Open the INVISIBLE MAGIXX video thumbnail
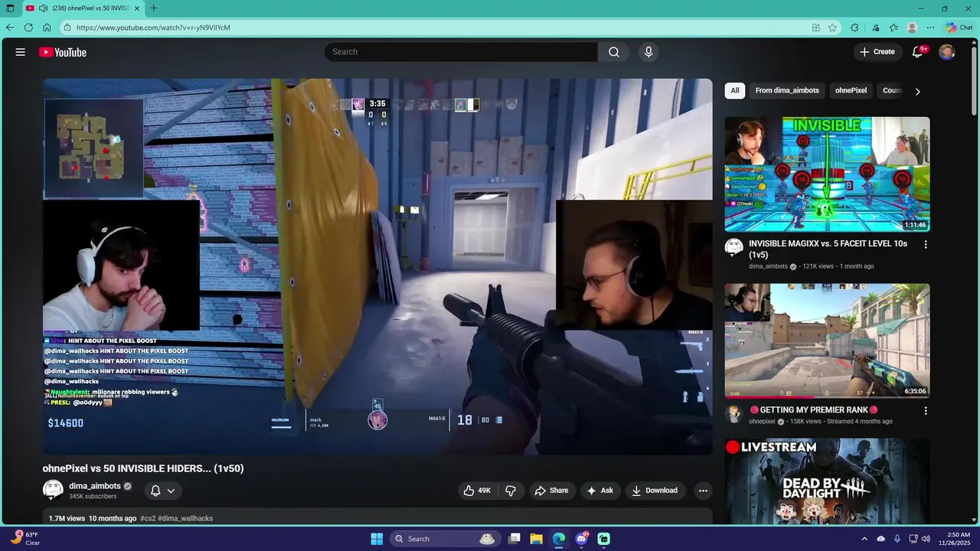The image size is (980, 551). tap(828, 174)
